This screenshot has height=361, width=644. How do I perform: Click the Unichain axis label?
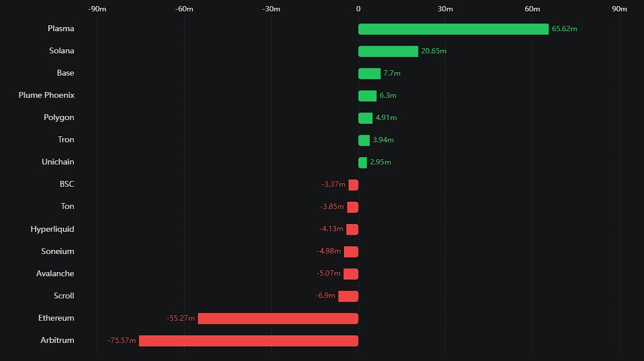click(x=58, y=162)
